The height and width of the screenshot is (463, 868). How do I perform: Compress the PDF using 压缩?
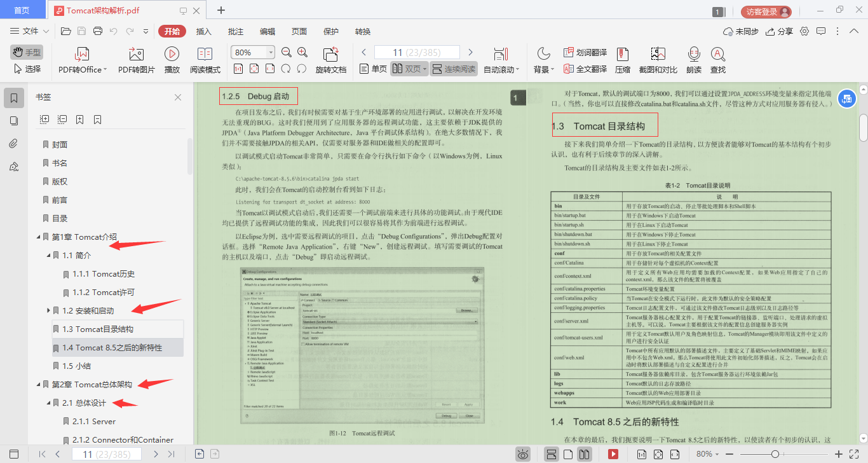[x=623, y=59]
